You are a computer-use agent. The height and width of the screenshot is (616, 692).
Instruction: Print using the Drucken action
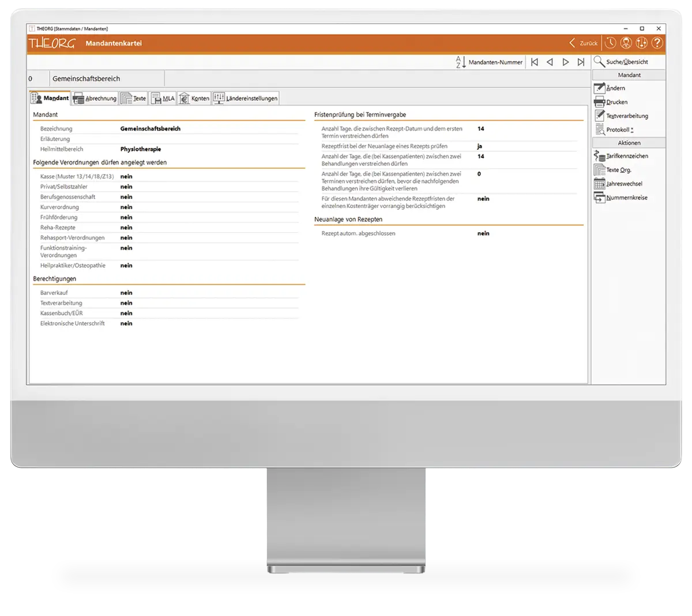click(616, 102)
